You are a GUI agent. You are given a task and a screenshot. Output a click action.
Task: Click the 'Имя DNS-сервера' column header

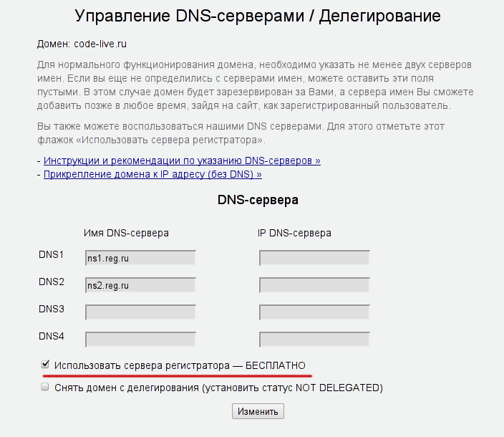click(127, 233)
